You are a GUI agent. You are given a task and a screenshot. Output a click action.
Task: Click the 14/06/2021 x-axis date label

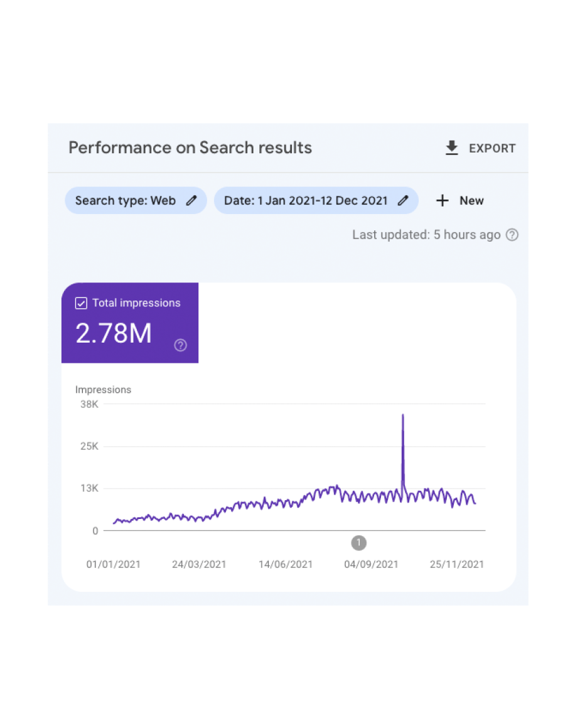[x=286, y=565]
